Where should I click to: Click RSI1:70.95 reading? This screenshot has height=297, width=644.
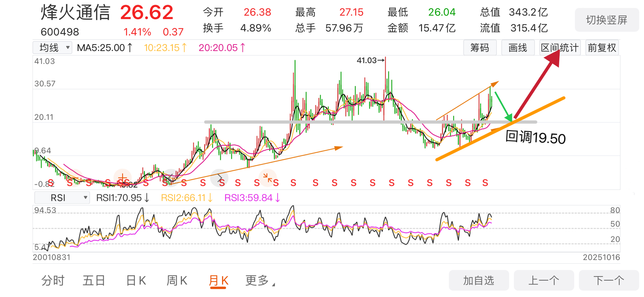(123, 198)
